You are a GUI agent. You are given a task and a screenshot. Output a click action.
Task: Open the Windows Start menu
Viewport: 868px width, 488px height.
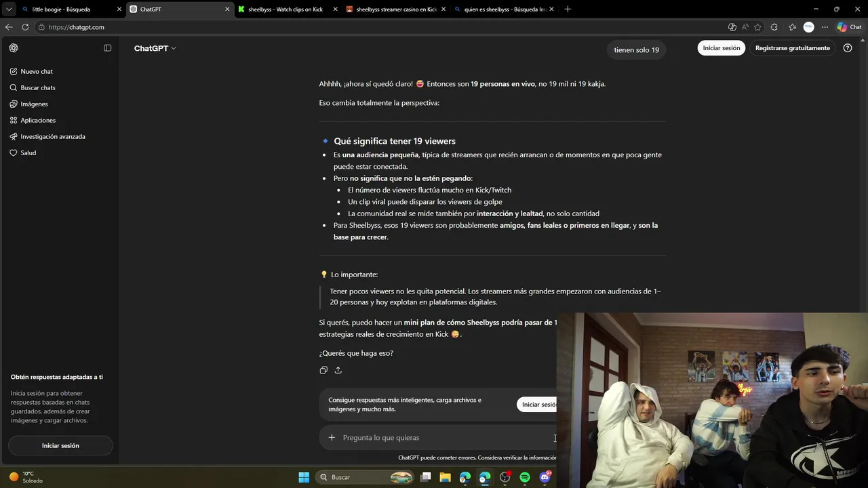click(304, 477)
